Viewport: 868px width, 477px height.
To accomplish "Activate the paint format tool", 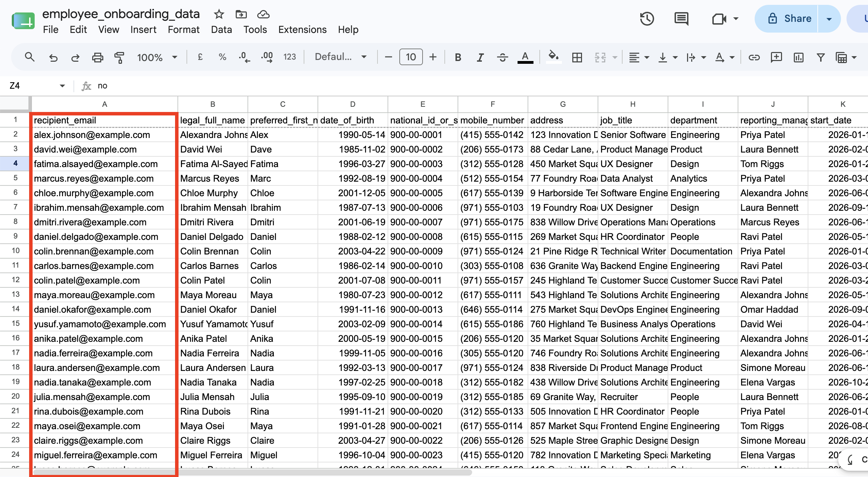I will 119,57.
